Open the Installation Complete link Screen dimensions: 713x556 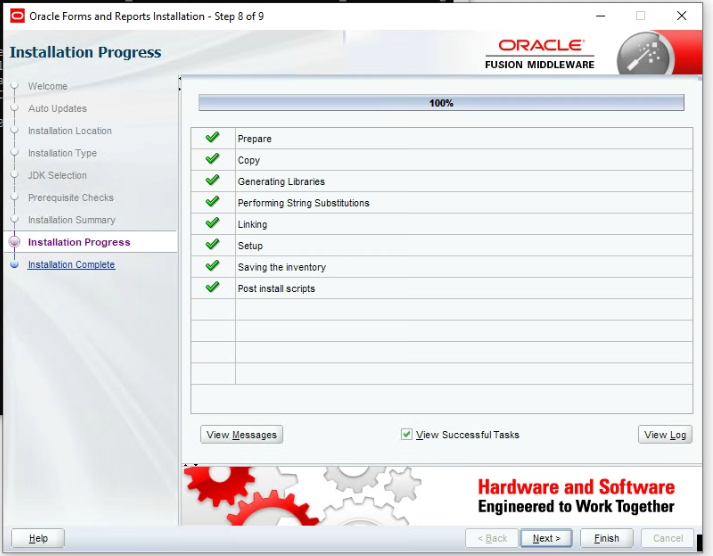(x=71, y=265)
